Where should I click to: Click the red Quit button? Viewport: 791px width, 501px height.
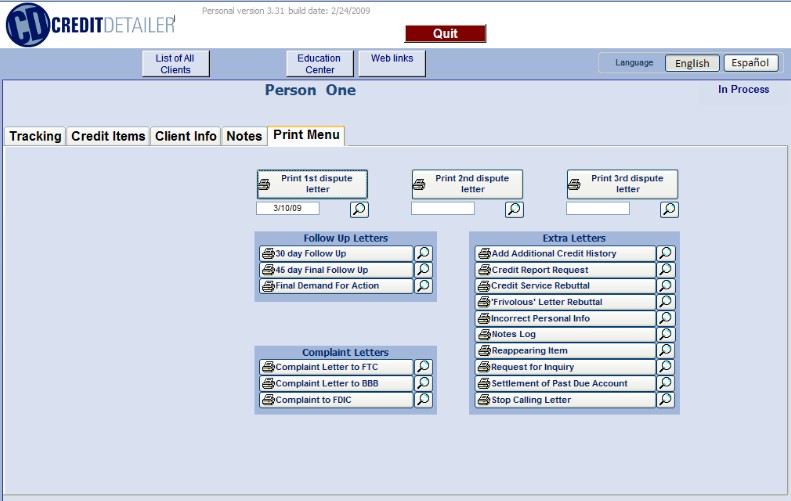[x=445, y=33]
